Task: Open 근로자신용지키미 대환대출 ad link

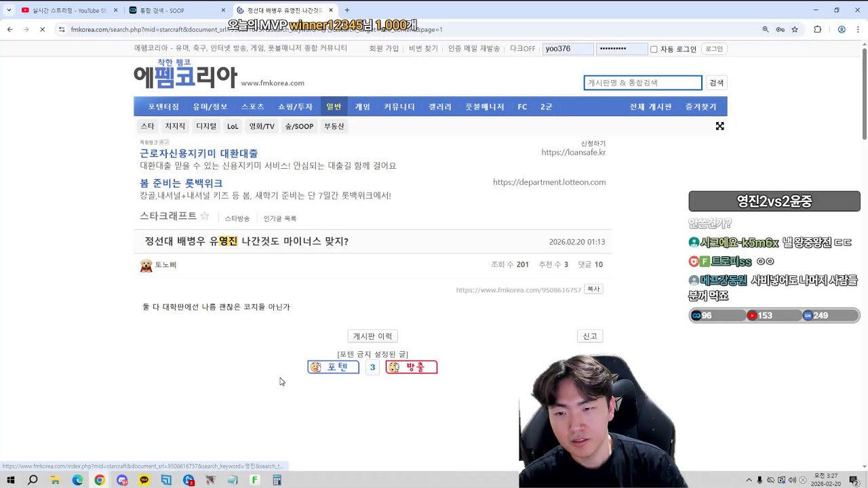Action: 199,153
